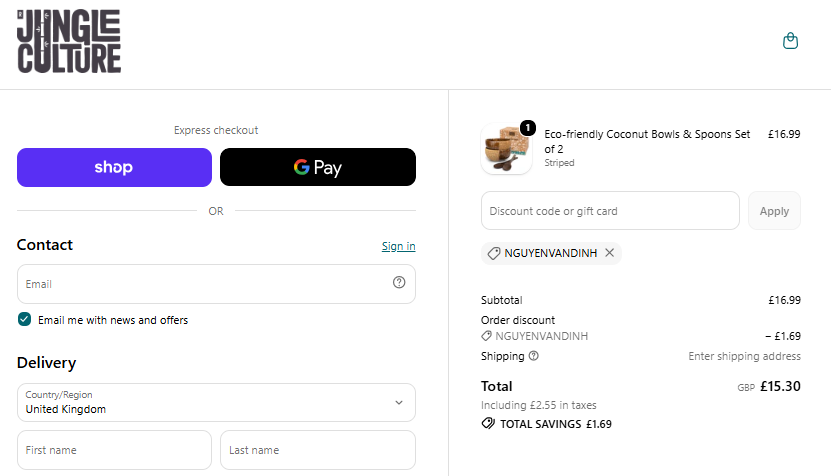Viewport: 831px width, 476px height.
Task: Click the coconut bowls product thumbnail
Action: click(507, 149)
